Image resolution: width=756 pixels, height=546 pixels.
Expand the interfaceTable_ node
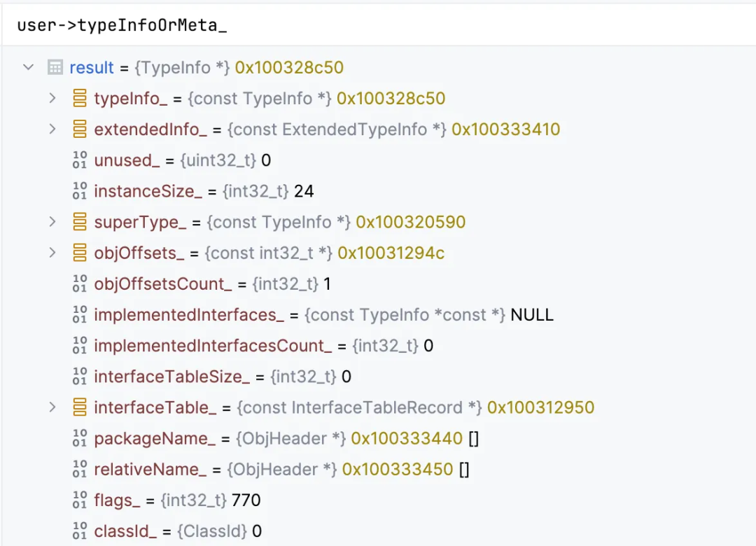tap(52, 407)
